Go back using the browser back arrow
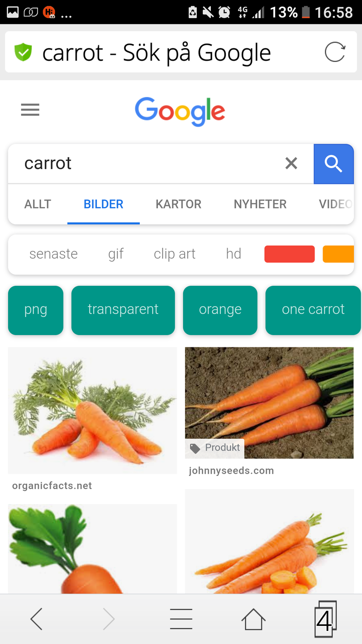362x644 pixels. [x=37, y=619]
